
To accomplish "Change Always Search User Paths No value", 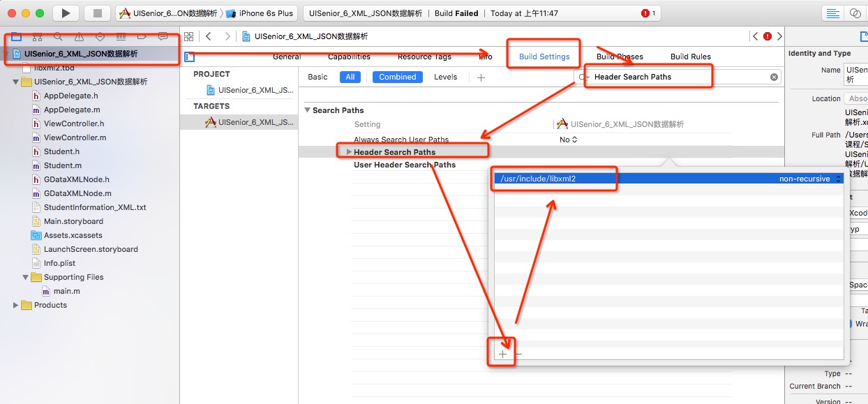I will (569, 140).
